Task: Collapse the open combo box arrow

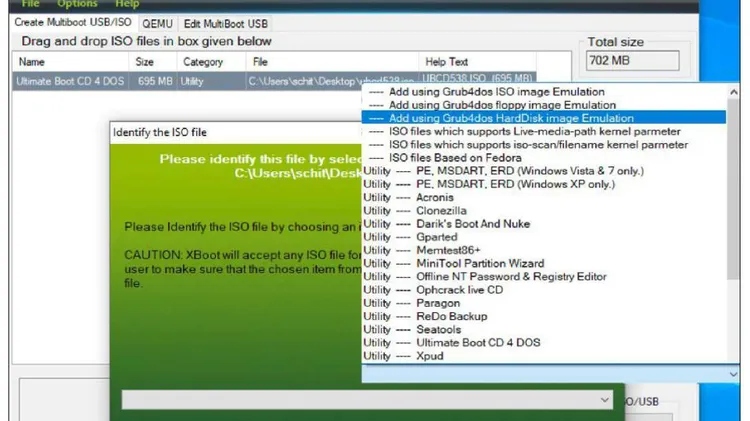Action: pyautogui.click(x=733, y=374)
